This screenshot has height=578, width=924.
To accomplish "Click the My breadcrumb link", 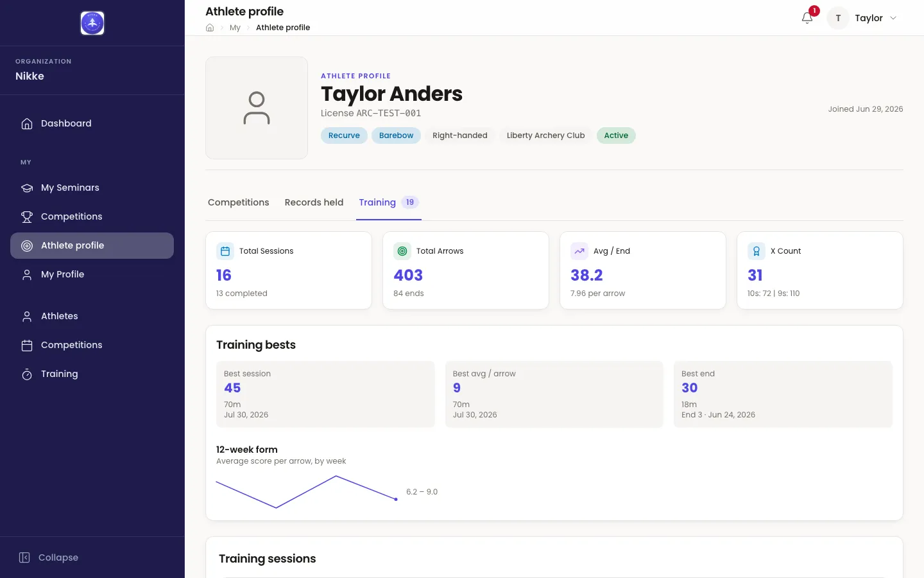I will tap(235, 28).
